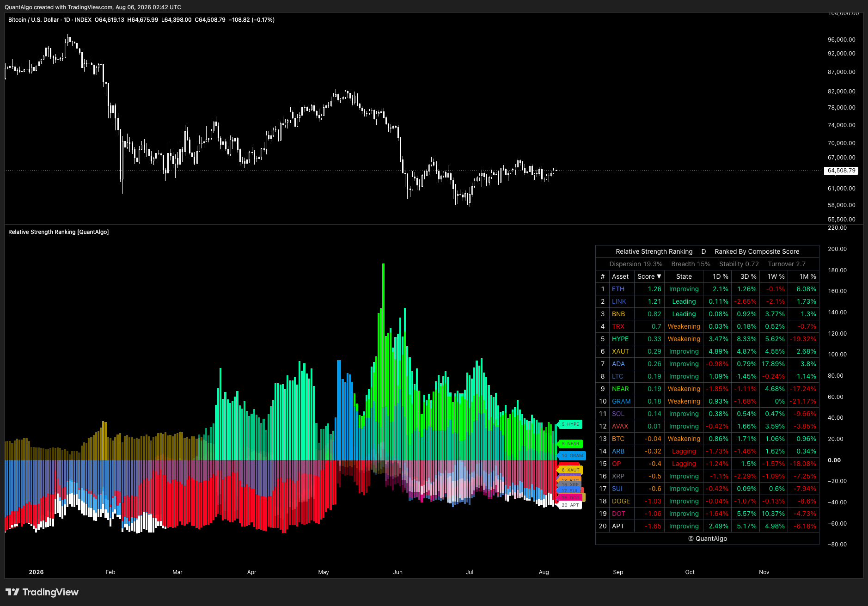Click the '6 XAUT' yellow rank label

coord(570,470)
